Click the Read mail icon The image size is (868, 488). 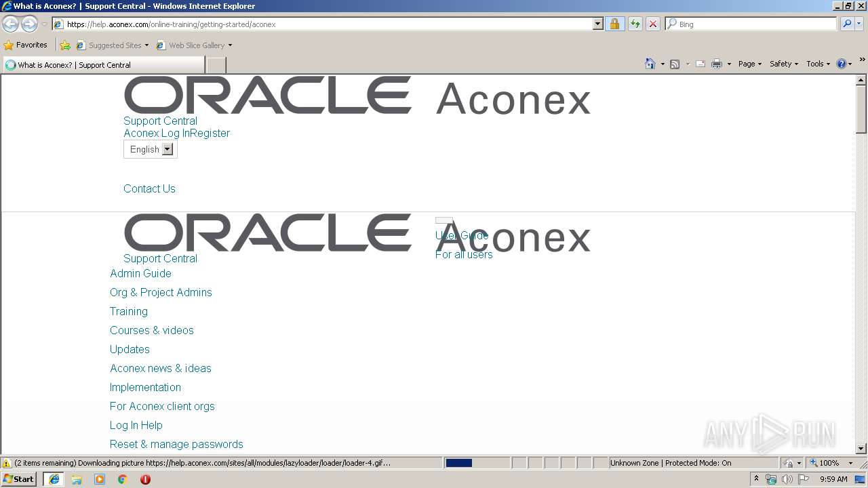pos(701,64)
